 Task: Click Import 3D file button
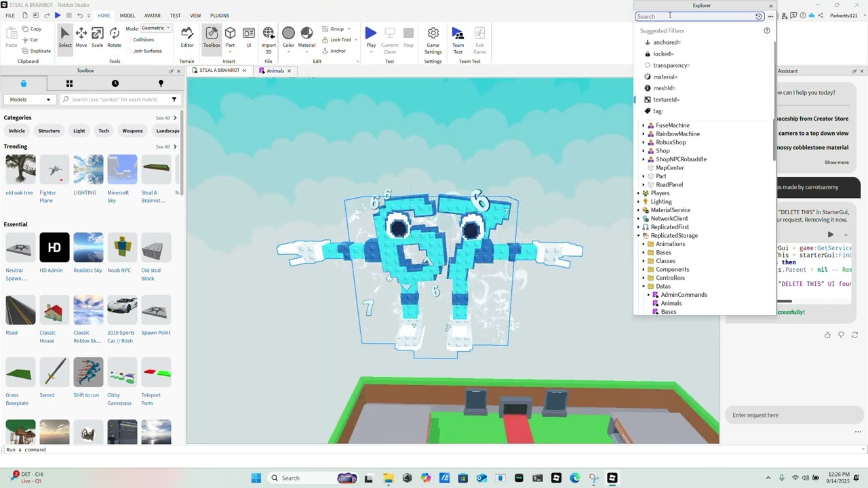(x=269, y=40)
